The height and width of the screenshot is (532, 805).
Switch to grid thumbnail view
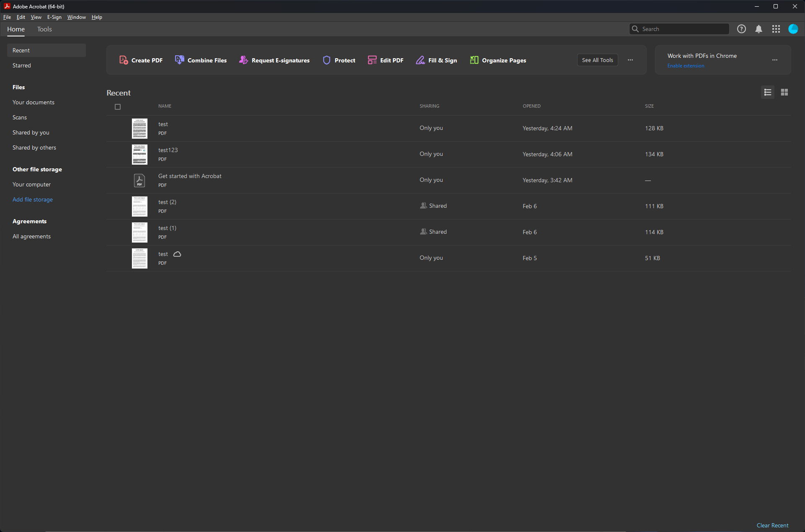(x=784, y=92)
